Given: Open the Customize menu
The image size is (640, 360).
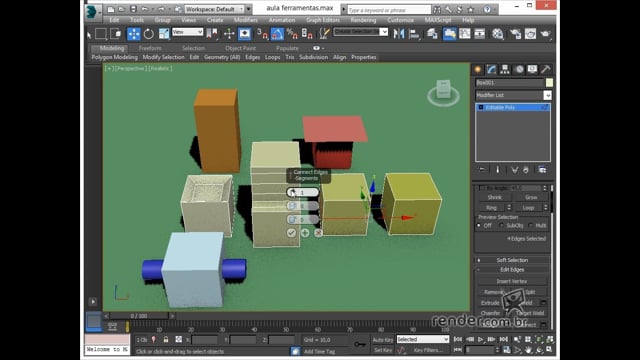Looking at the screenshot, I should tap(400, 20).
